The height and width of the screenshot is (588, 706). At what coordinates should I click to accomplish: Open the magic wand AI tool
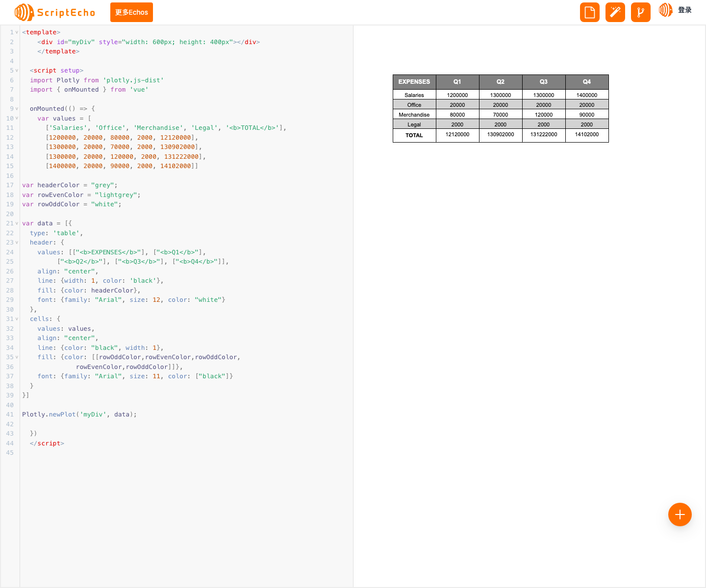[615, 12]
